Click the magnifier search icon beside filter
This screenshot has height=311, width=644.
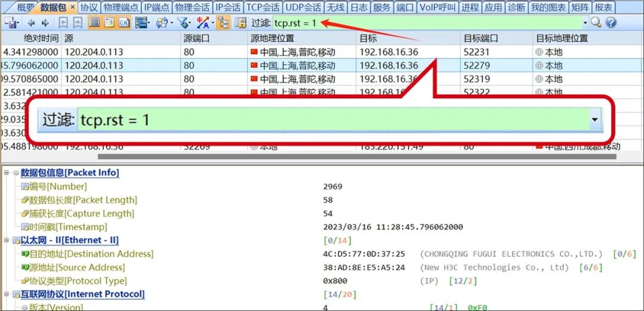click(x=595, y=23)
